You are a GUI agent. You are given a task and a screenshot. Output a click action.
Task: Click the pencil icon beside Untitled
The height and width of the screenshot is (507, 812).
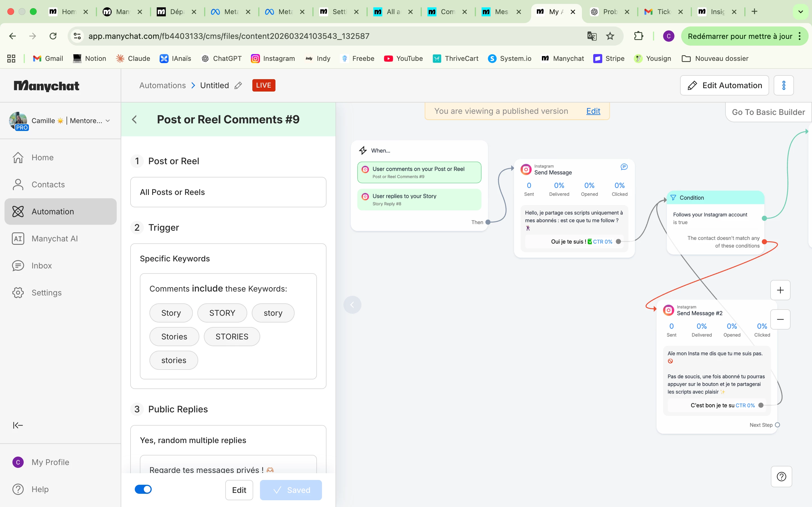click(x=238, y=86)
